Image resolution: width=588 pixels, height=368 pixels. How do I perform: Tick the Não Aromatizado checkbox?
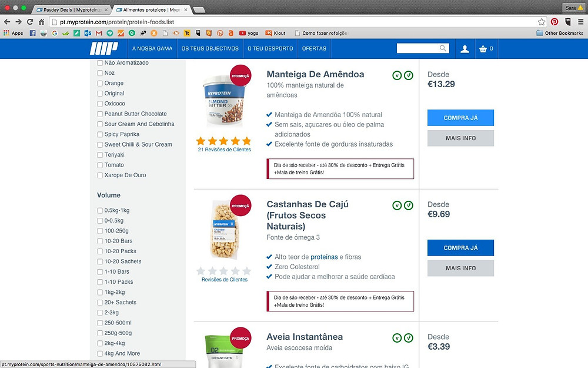pos(100,63)
